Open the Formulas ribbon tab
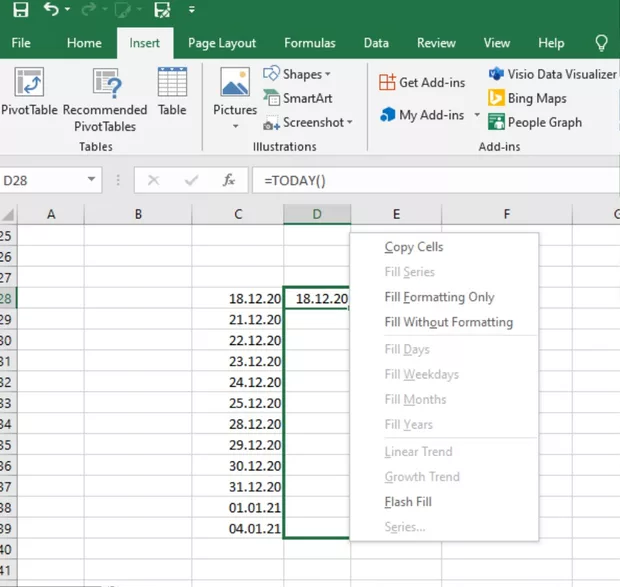Image resolution: width=620 pixels, height=587 pixels. click(x=309, y=43)
